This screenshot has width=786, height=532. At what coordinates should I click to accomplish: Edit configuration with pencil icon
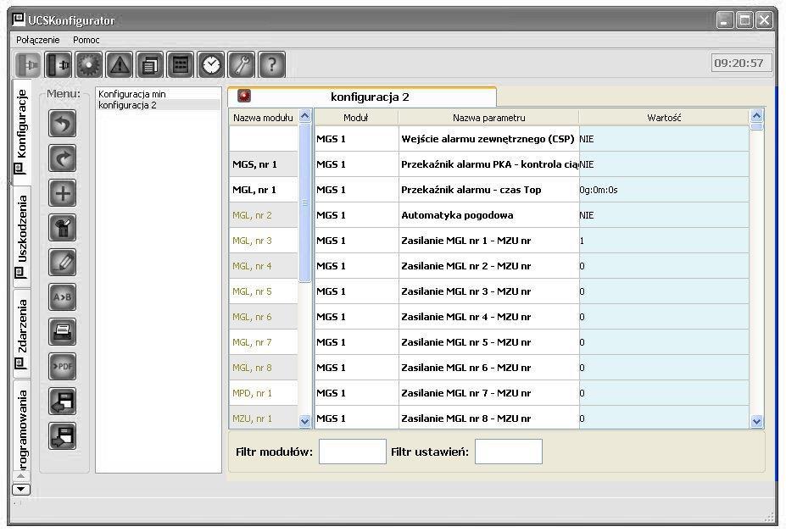63,263
